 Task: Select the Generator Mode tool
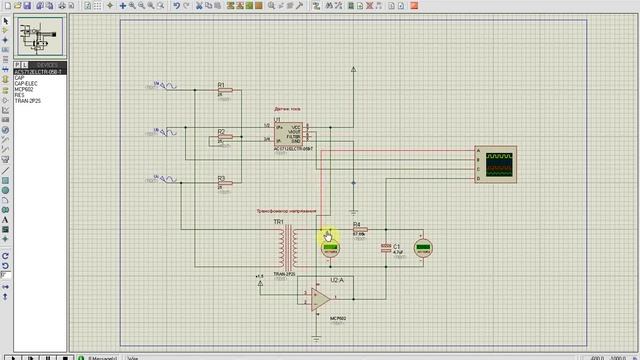coord(5,130)
